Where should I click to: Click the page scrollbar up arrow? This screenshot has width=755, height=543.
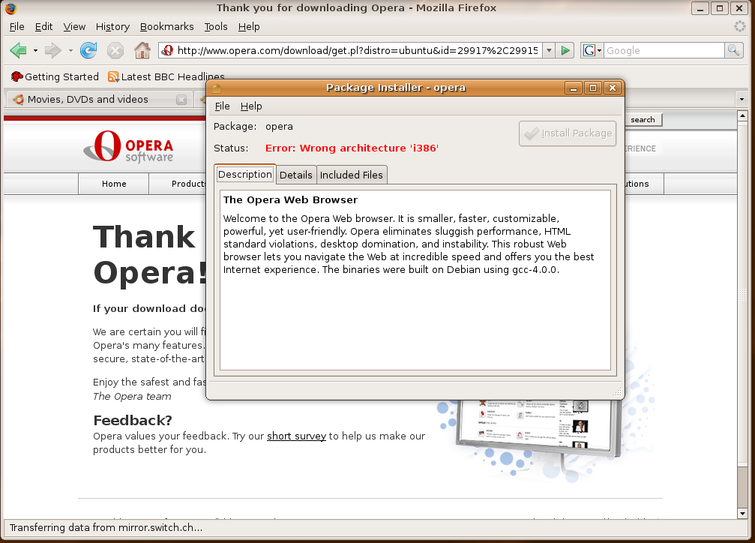[x=742, y=116]
